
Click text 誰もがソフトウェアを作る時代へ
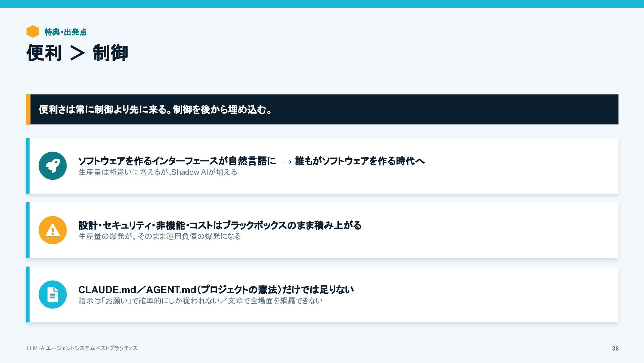[x=360, y=161]
